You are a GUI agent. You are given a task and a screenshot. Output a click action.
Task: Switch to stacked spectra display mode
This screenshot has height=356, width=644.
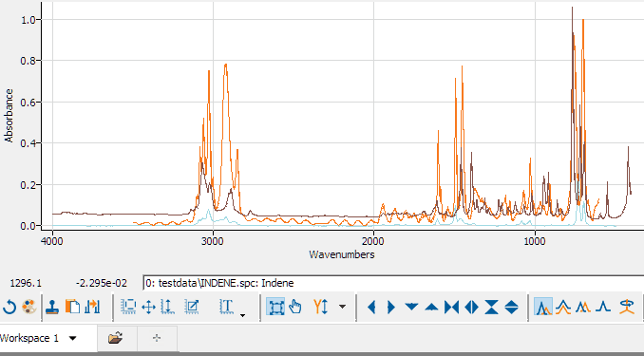point(563,307)
